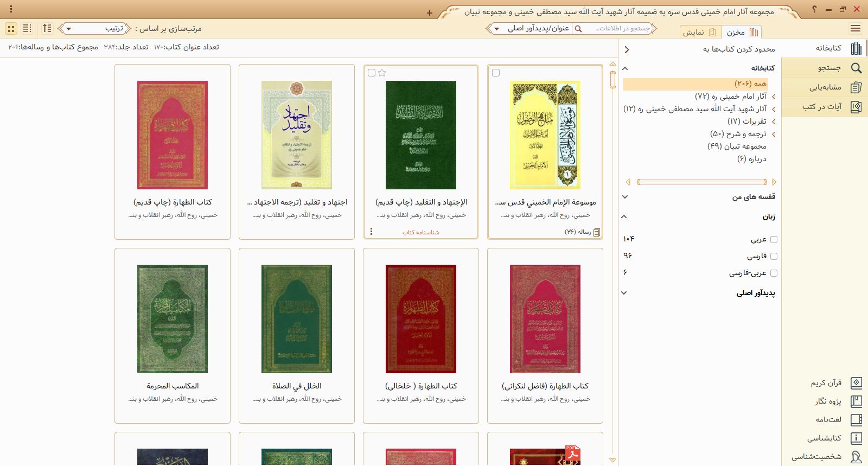Star the الإجتهاد و التقليد book as favorite
This screenshot has height=466, width=868.
(x=382, y=73)
